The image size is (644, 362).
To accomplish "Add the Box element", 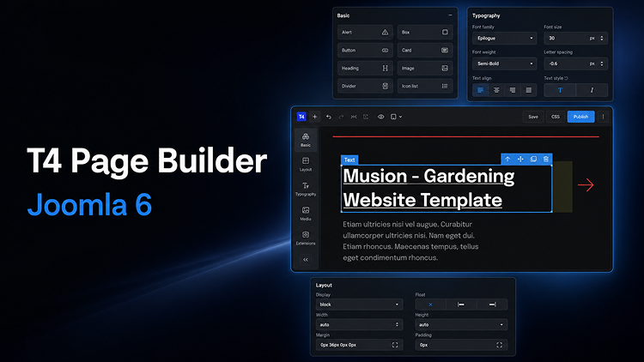I will [425, 32].
